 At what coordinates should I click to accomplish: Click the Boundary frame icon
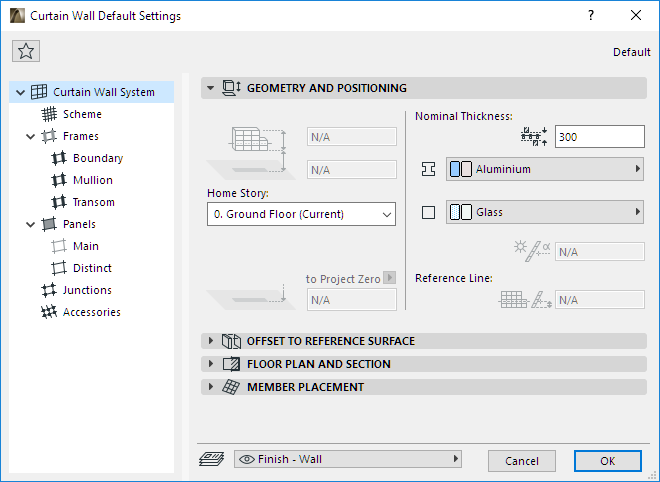(x=59, y=158)
